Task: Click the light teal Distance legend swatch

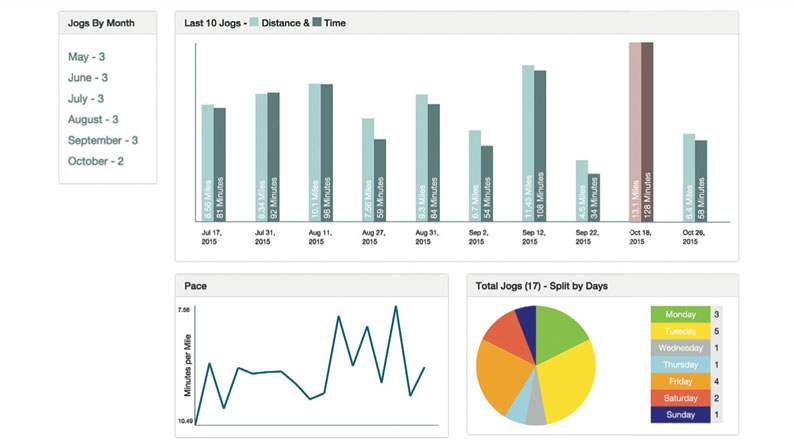Action: tap(254, 22)
